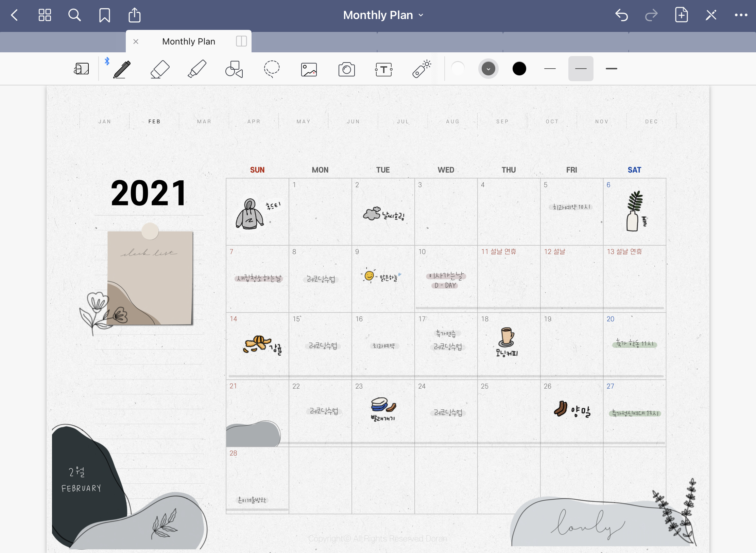The image size is (756, 553).
Task: Switch to the Monthly Plan document tab
Action: coord(189,41)
